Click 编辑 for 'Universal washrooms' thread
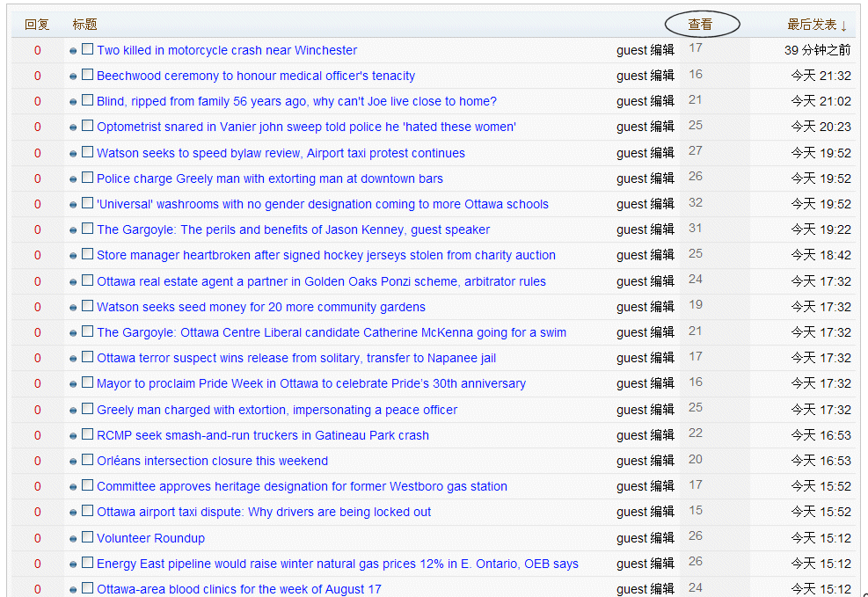868x597 pixels. [662, 204]
